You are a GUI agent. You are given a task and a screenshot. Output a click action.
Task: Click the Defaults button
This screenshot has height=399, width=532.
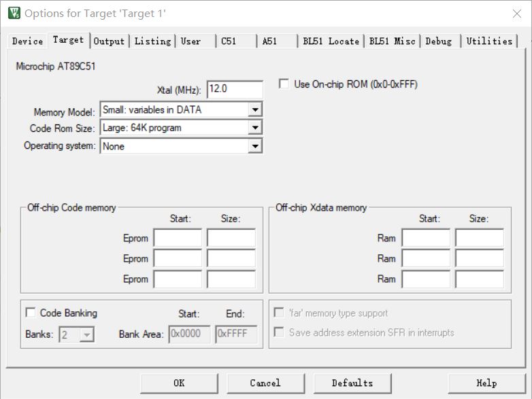pyautogui.click(x=352, y=383)
